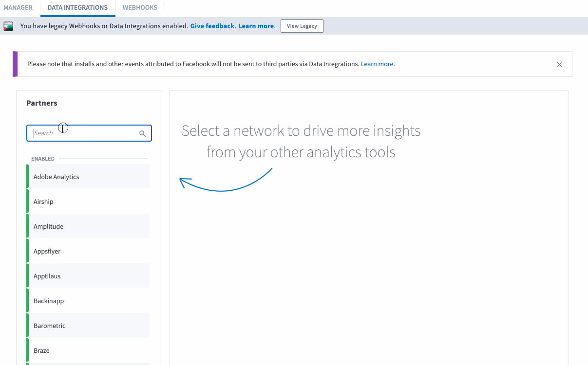Image resolution: width=588 pixels, height=365 pixels.
Task: Open the Webhooks tab
Action: click(140, 8)
